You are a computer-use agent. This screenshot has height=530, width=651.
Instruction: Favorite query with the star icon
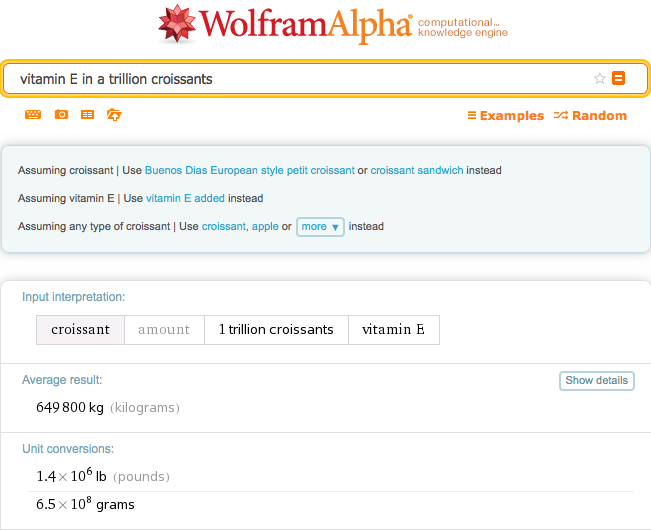coord(600,78)
